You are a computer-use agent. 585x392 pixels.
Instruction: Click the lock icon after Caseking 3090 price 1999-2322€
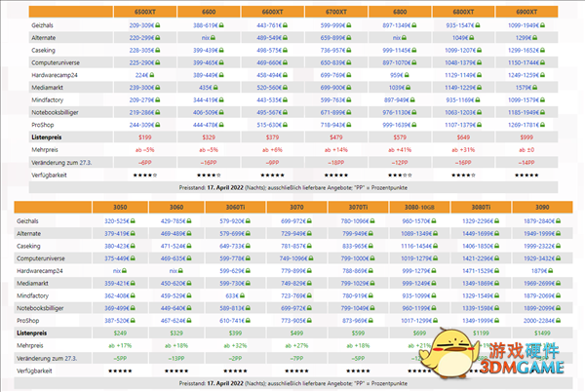pos(558,246)
